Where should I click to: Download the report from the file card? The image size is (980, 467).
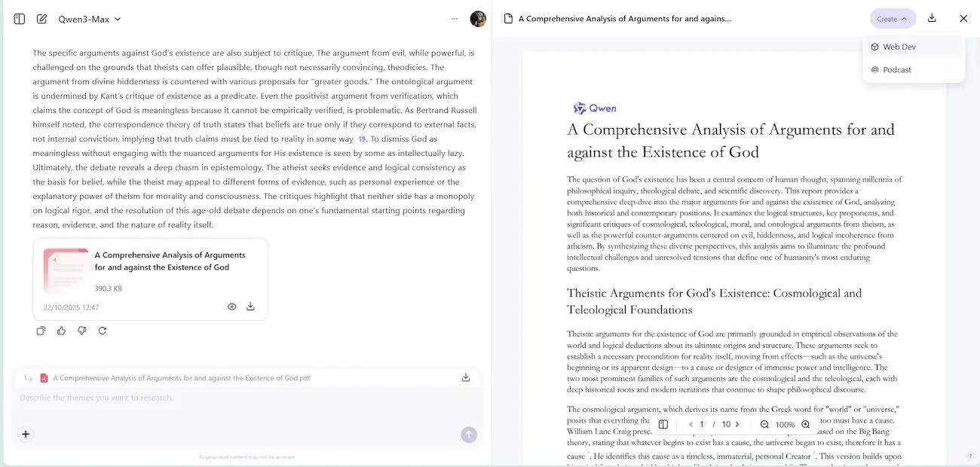250,307
